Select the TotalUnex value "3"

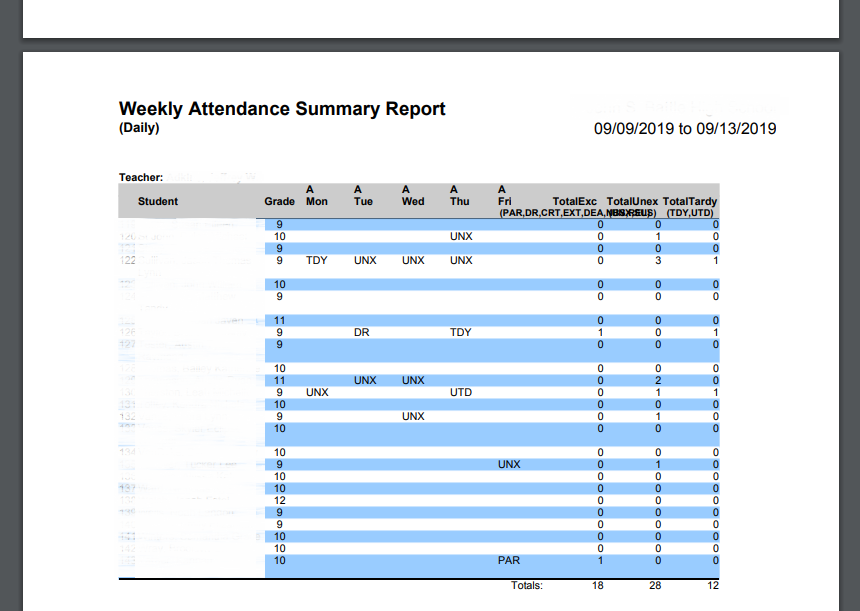tap(658, 261)
